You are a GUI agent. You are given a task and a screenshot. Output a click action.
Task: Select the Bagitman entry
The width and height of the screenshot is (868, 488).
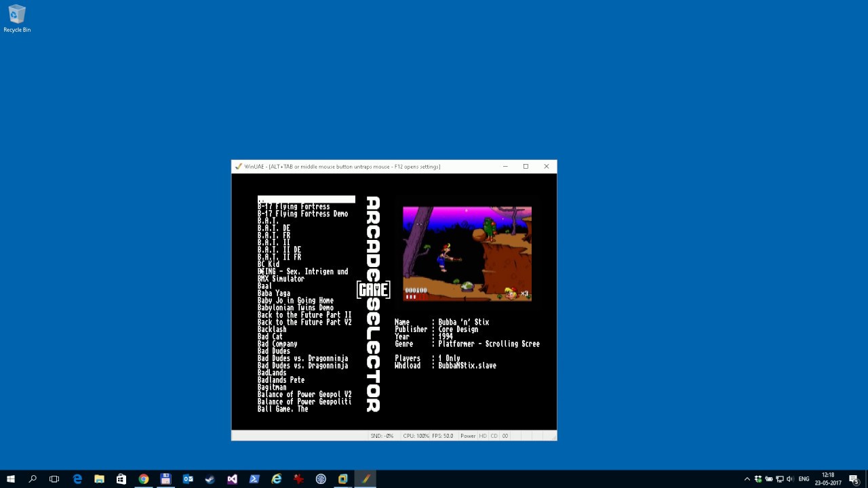coord(272,387)
